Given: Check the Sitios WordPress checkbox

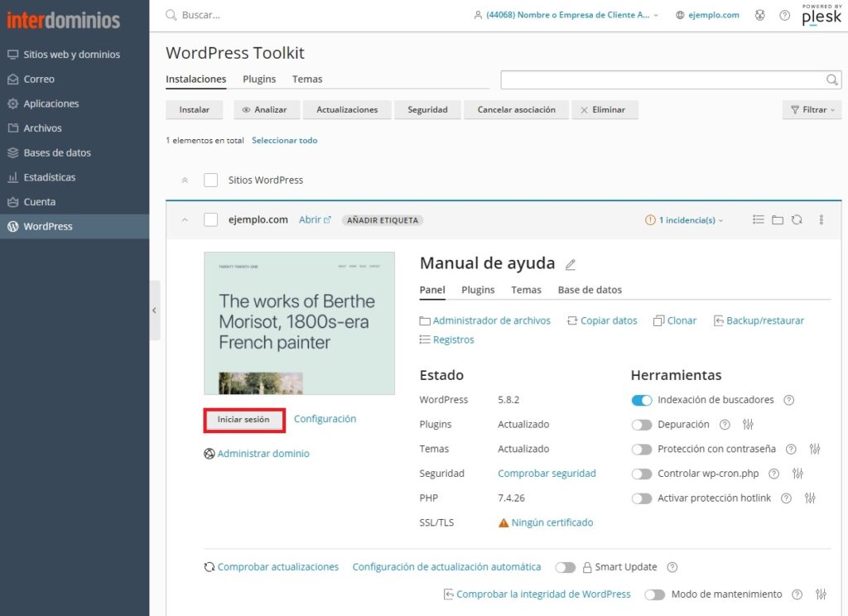Looking at the screenshot, I should pyautogui.click(x=210, y=180).
